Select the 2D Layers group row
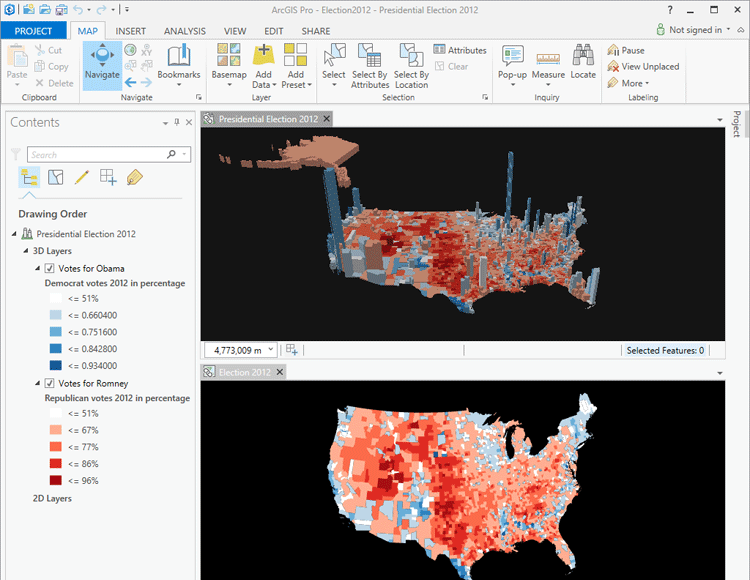The height and width of the screenshot is (580, 750). (x=52, y=498)
